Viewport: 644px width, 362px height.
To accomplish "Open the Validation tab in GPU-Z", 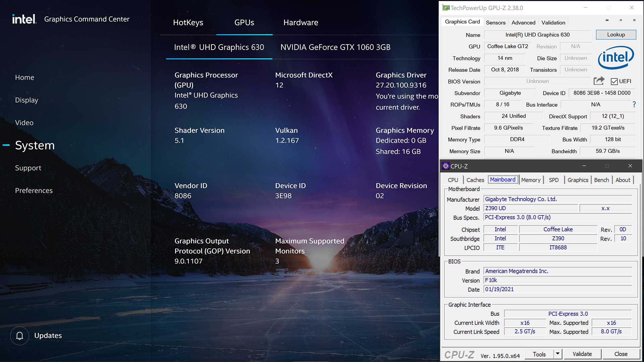I will tap(553, 22).
